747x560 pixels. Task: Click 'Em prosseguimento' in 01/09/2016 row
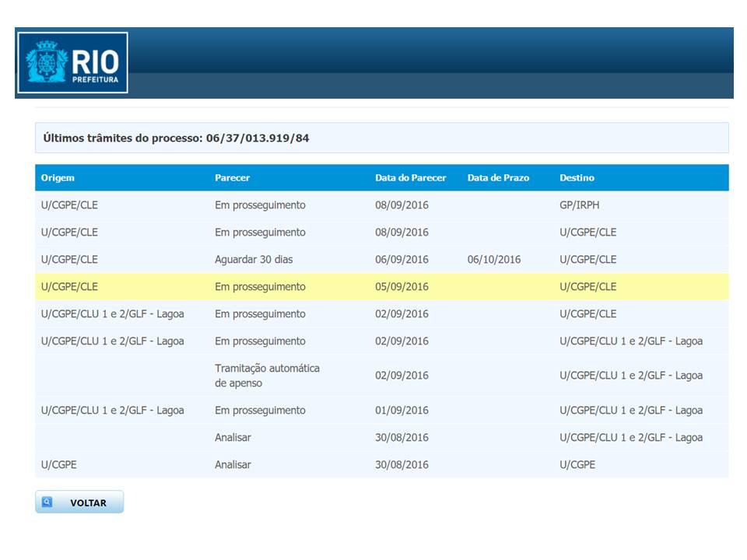[x=260, y=410]
